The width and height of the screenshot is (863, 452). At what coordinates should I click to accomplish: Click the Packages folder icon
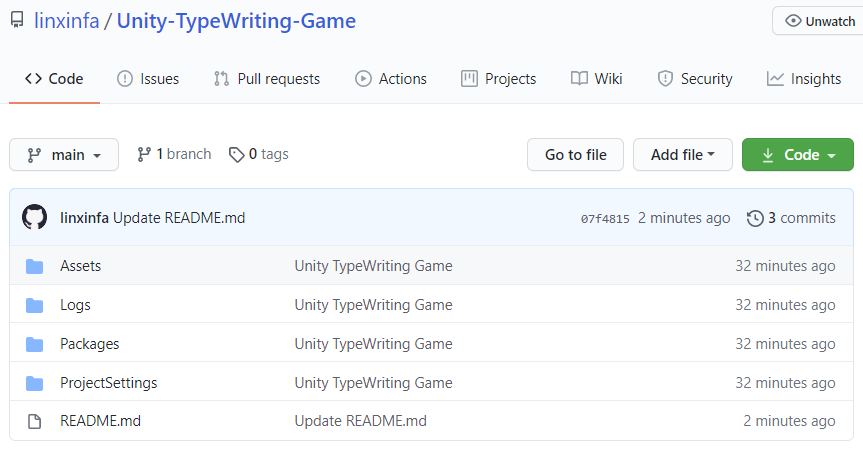click(x=35, y=345)
